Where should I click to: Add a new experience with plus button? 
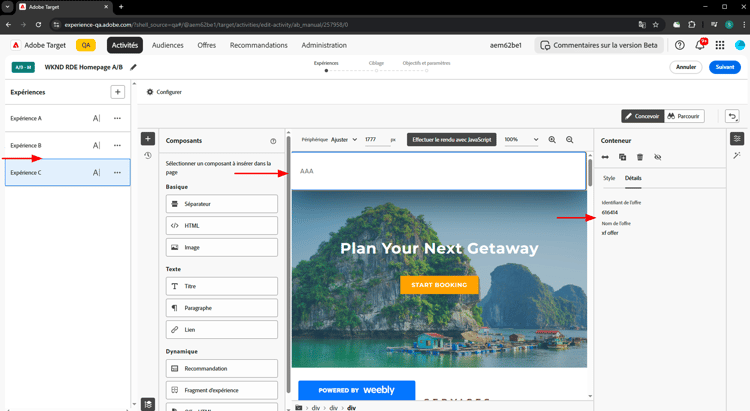coord(118,92)
